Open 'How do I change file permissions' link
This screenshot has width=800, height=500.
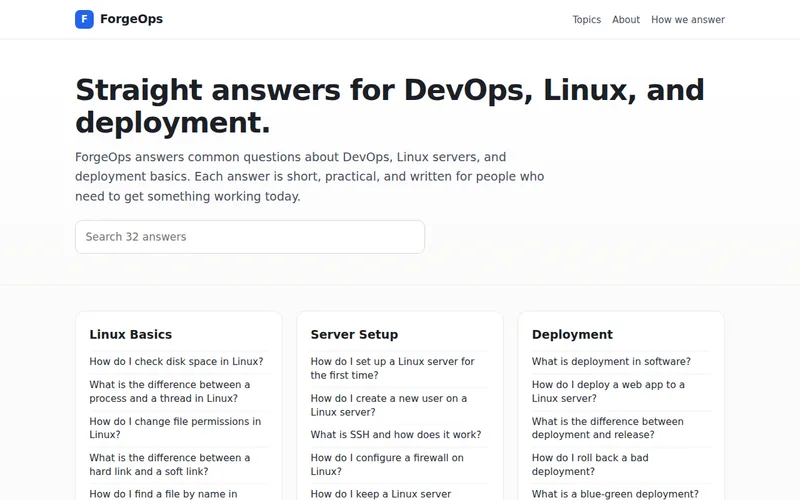point(175,428)
